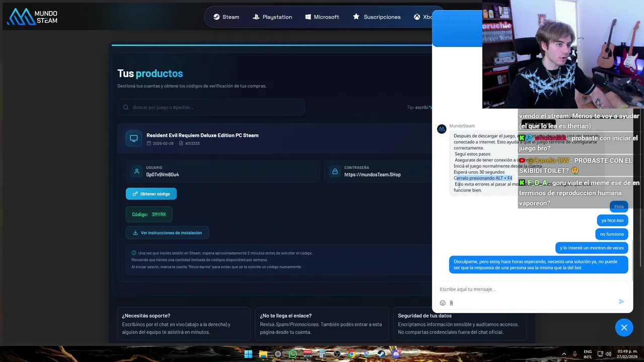Open the emoji picker in chat

(x=443, y=303)
